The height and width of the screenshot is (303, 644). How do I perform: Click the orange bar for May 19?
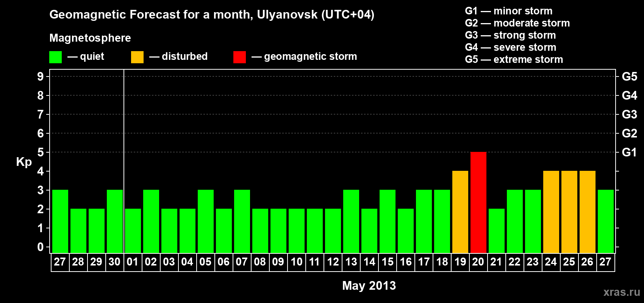click(460, 212)
